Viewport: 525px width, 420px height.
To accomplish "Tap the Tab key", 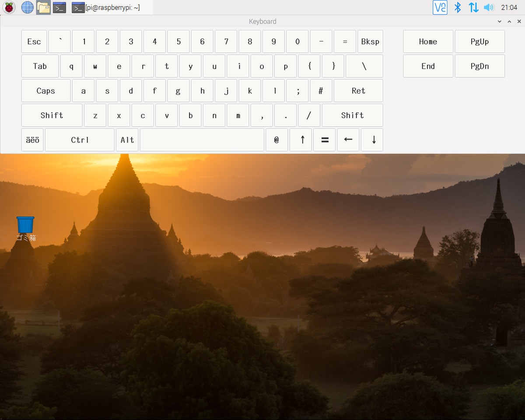I will point(40,66).
